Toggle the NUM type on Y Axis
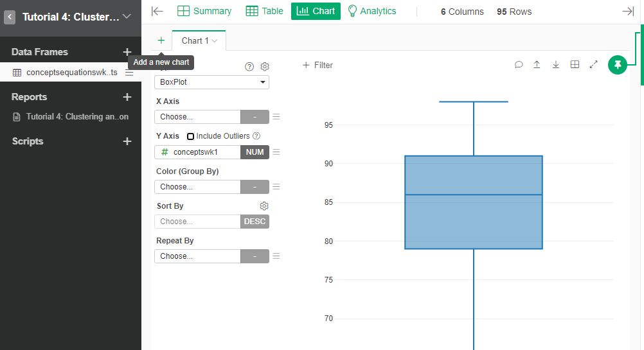The height and width of the screenshot is (350, 644). [255, 152]
